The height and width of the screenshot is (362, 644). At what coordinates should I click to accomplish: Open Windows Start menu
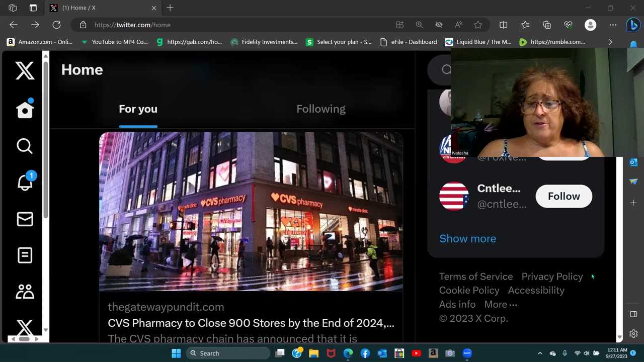click(176, 353)
